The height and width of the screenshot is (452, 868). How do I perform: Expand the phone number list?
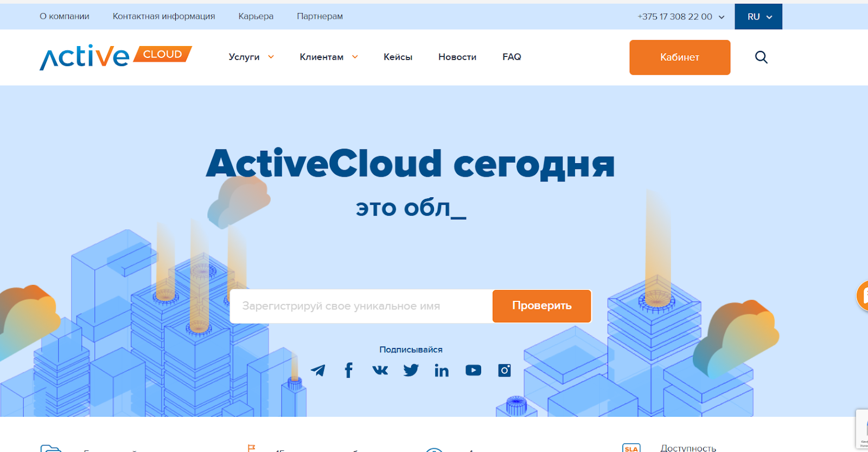(681, 17)
